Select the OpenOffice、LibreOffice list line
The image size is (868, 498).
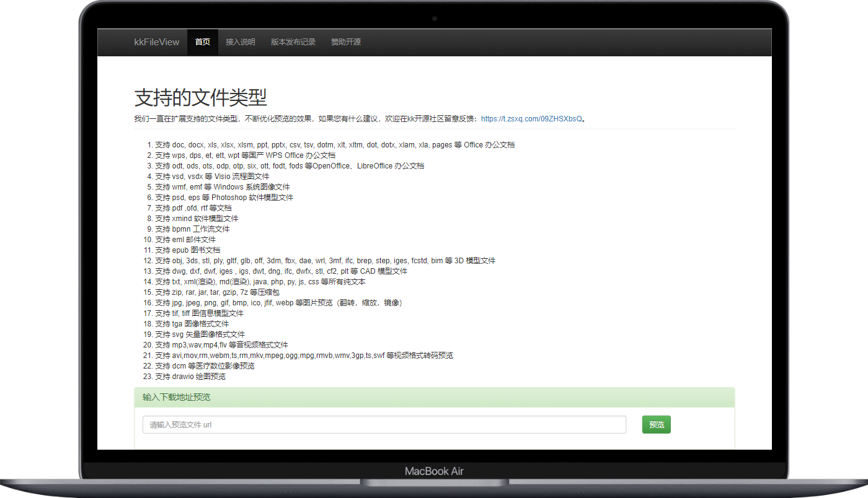pos(290,166)
